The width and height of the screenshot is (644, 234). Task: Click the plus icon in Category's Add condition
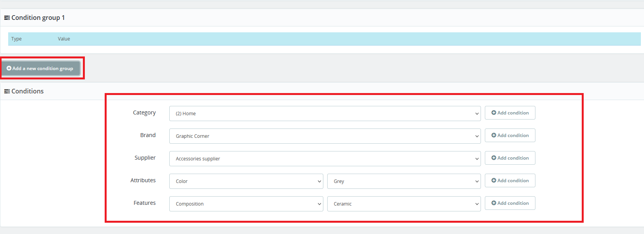(494, 113)
